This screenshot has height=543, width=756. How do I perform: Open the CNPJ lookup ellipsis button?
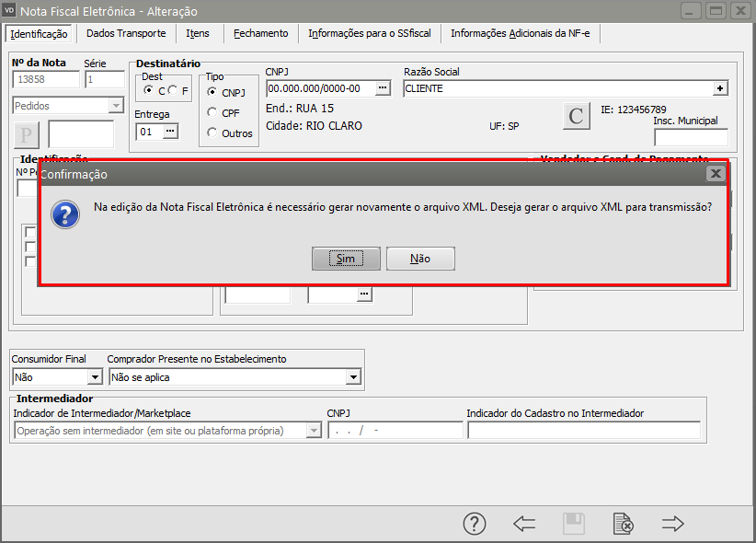(x=384, y=88)
